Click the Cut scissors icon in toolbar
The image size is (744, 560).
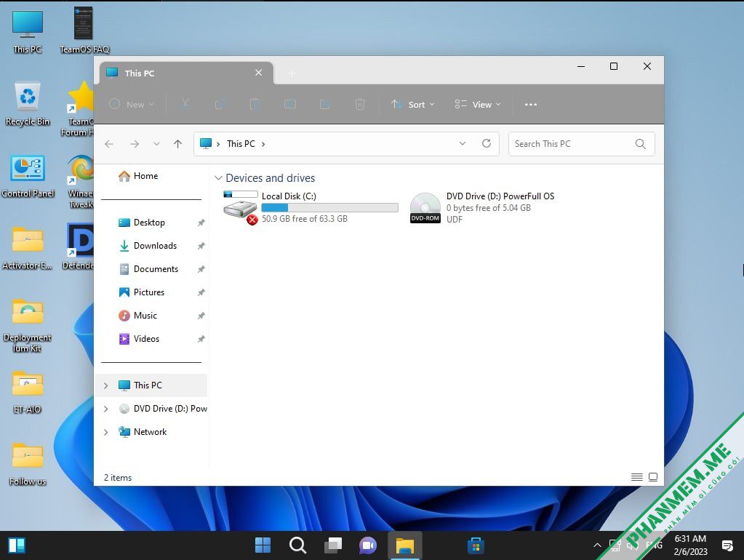tap(185, 104)
